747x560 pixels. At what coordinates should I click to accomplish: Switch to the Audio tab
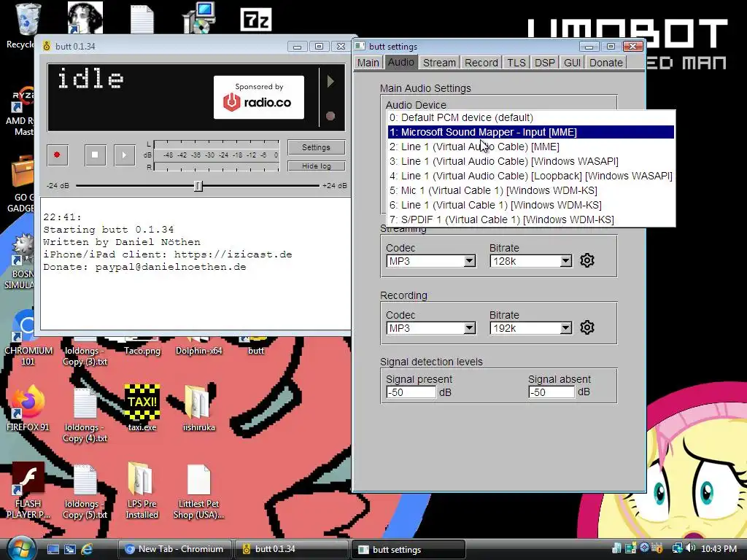click(x=400, y=63)
